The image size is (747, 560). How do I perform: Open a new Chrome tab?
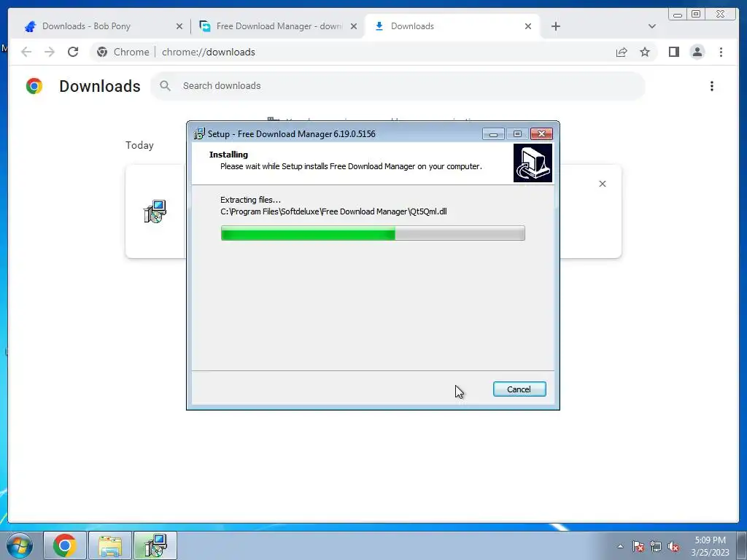pyautogui.click(x=555, y=26)
